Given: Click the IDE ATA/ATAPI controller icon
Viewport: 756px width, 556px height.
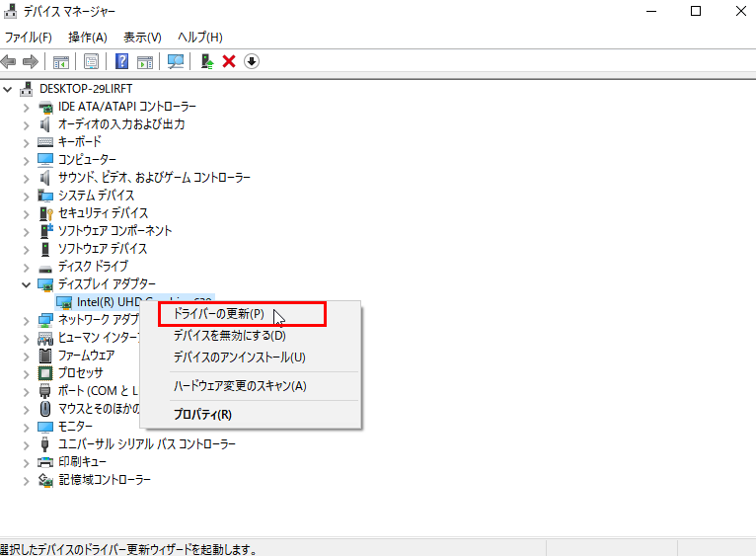Looking at the screenshot, I should coord(45,107).
